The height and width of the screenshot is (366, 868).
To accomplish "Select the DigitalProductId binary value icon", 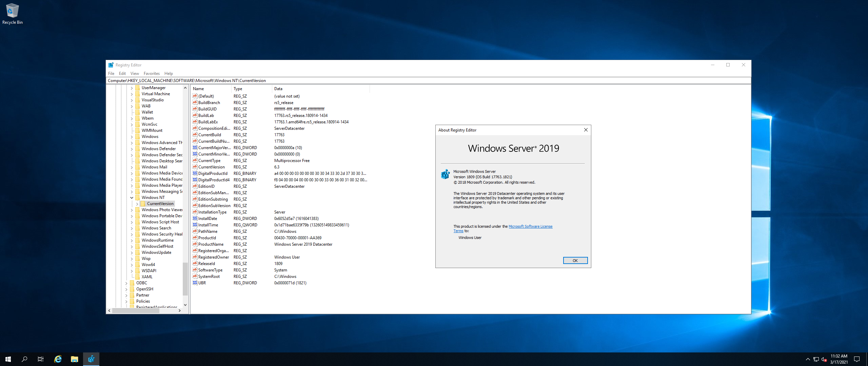I will [x=195, y=173].
